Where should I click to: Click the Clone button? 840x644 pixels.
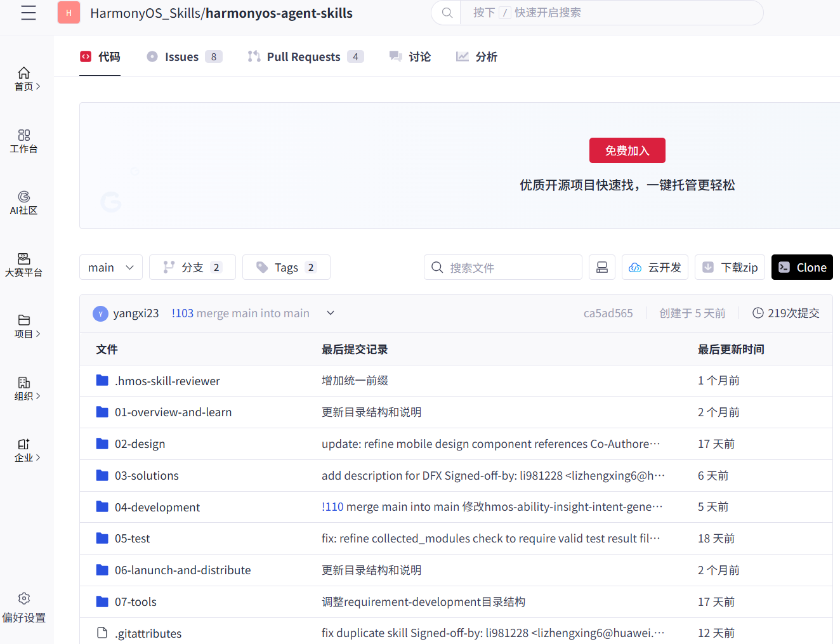[802, 267]
